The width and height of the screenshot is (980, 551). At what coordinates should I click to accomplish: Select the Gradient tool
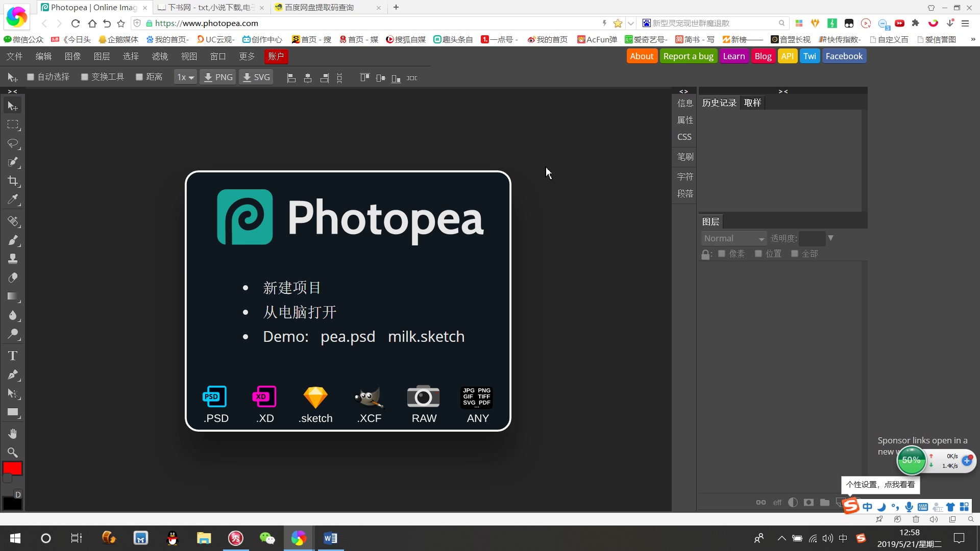[13, 296]
